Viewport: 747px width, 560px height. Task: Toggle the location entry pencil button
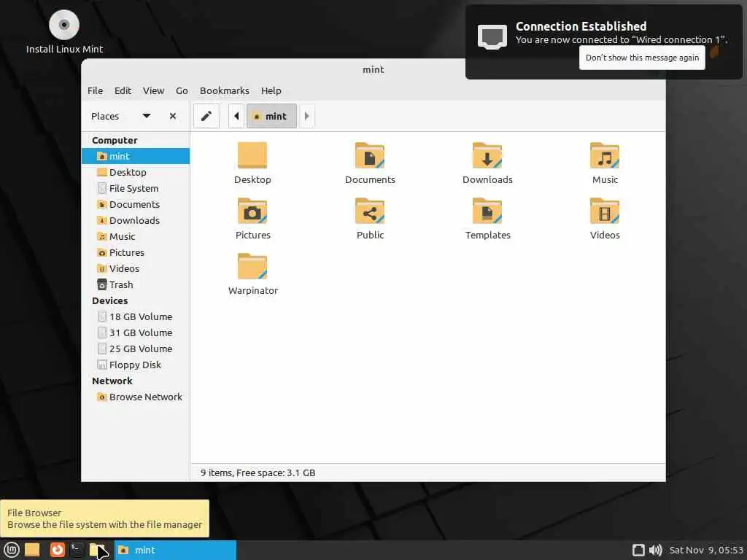pyautogui.click(x=206, y=116)
